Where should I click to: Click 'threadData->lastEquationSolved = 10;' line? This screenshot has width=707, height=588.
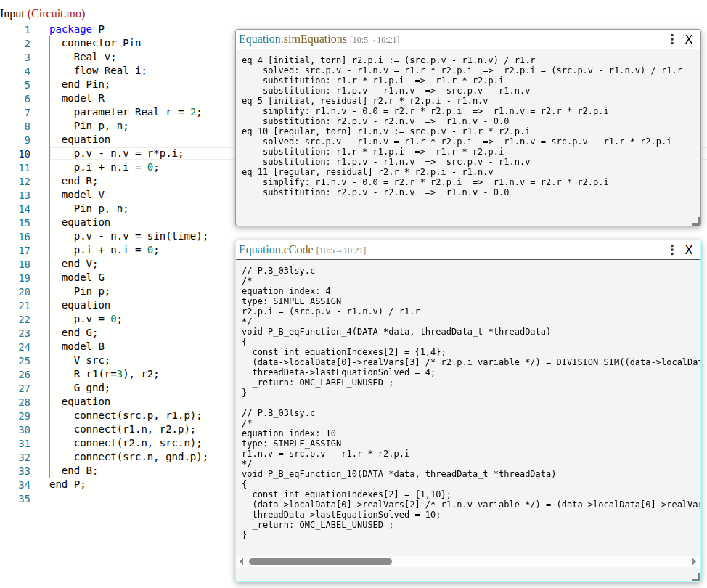[x=346, y=515]
